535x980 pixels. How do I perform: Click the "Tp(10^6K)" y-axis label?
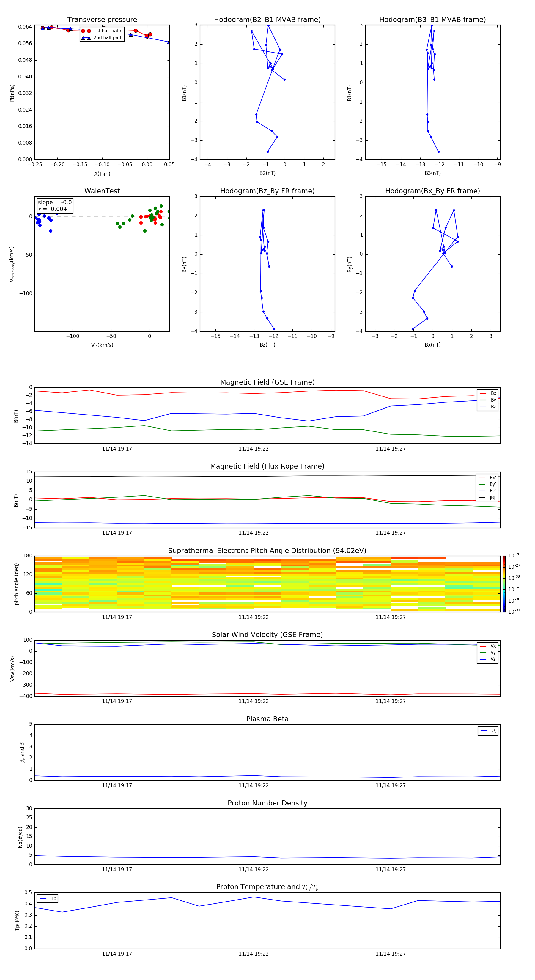point(17,921)
